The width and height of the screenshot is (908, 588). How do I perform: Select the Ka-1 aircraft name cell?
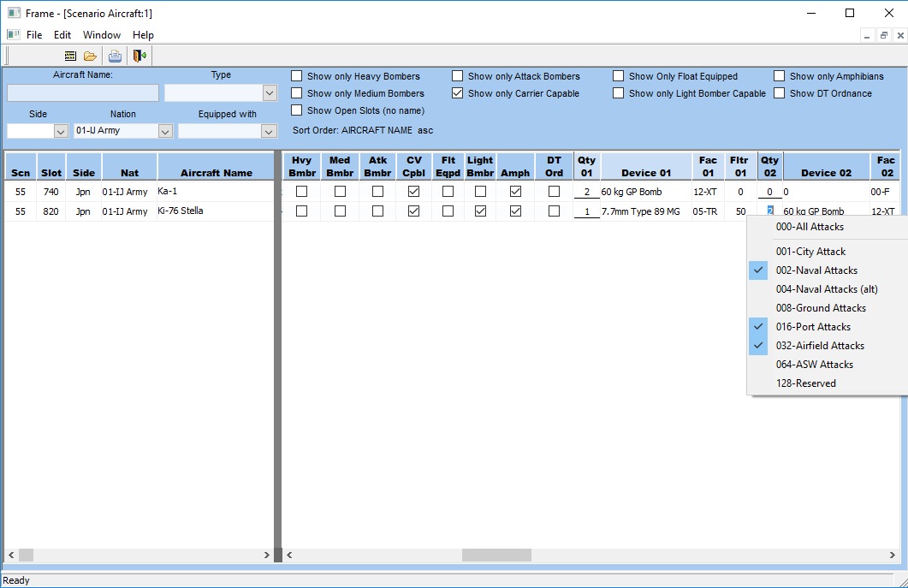click(x=216, y=191)
